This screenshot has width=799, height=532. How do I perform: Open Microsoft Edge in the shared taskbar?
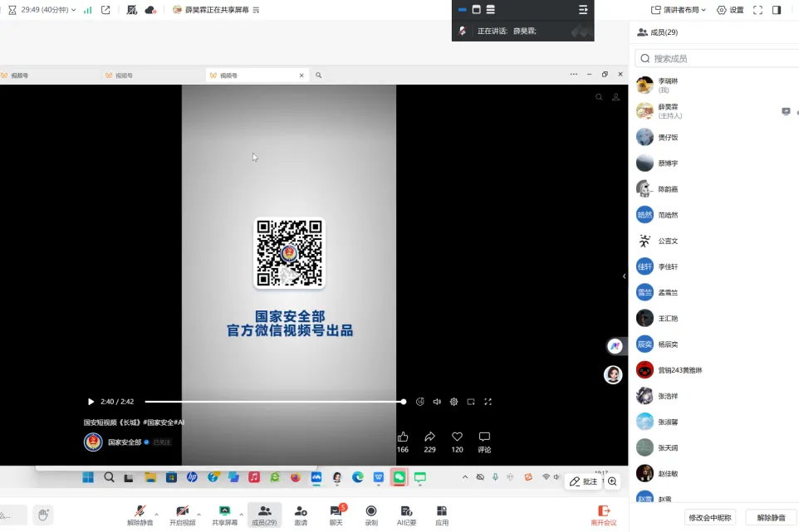tap(358, 477)
